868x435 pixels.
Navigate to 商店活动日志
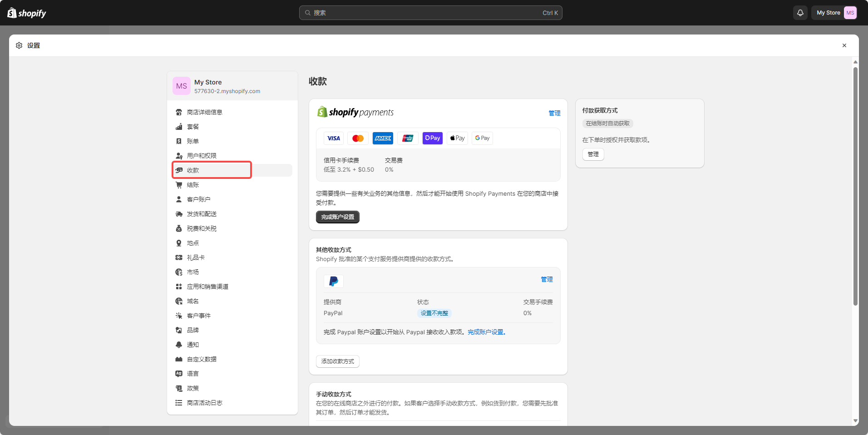232,403
